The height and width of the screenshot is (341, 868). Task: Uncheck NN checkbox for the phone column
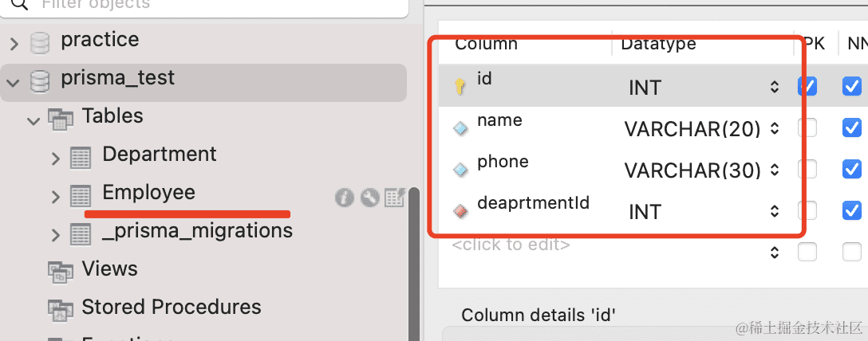[852, 169]
